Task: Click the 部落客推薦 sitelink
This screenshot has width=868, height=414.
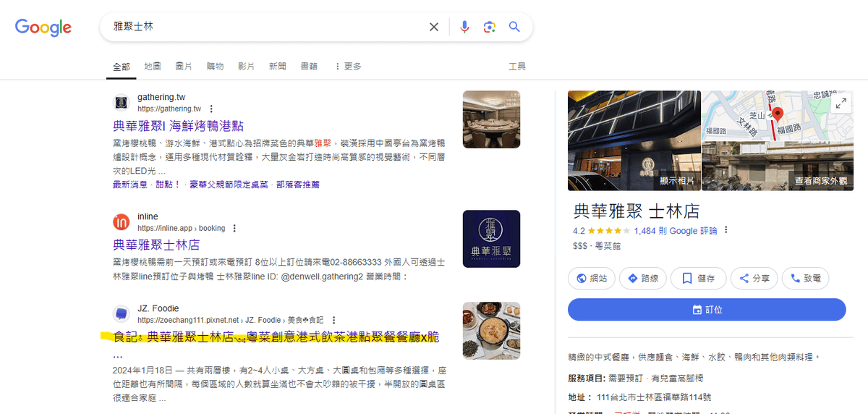Action: click(297, 185)
